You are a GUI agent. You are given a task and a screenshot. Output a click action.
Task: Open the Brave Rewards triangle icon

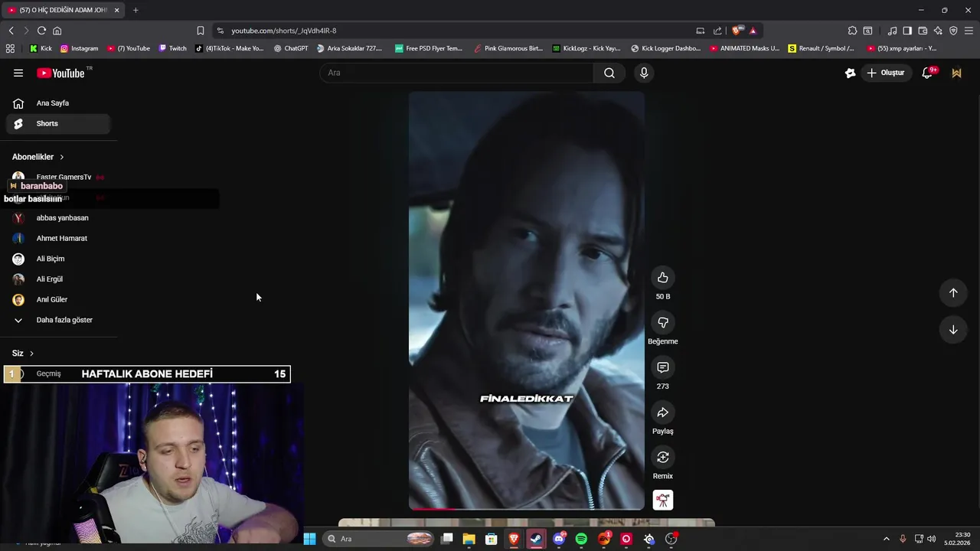[753, 31]
